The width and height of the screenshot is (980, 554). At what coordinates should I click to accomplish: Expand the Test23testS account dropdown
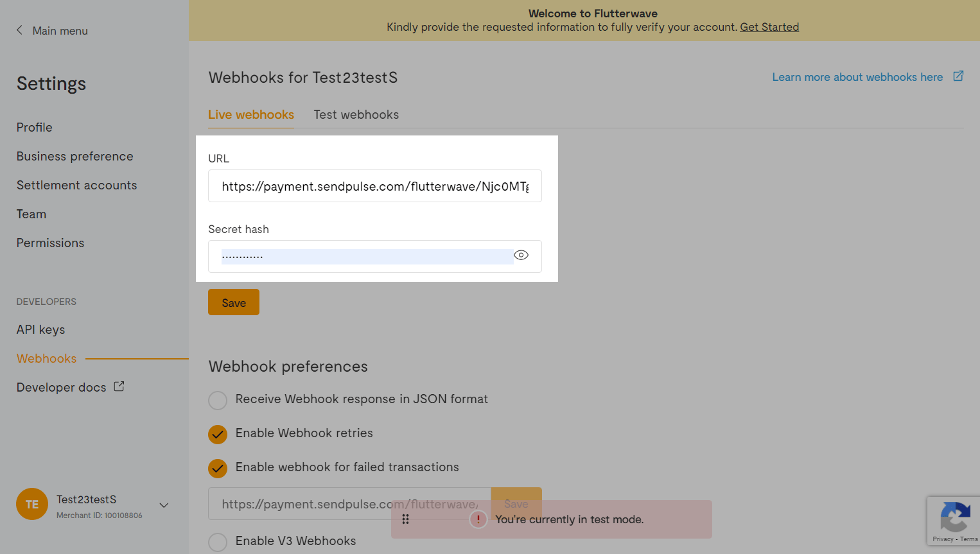pos(164,505)
